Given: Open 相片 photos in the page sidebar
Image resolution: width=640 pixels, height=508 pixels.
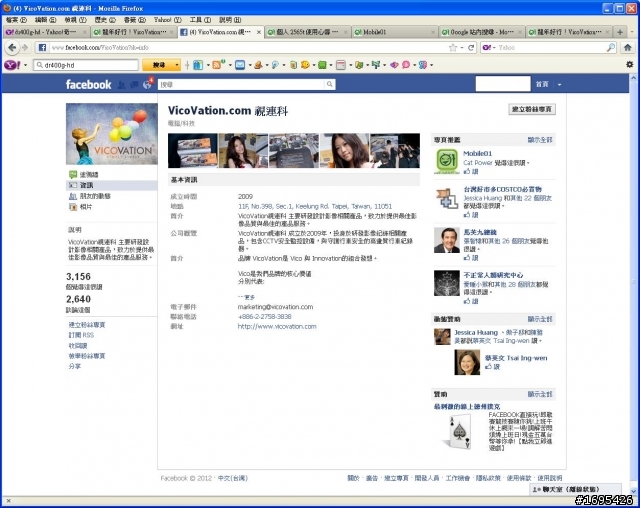Looking at the screenshot, I should point(86,207).
